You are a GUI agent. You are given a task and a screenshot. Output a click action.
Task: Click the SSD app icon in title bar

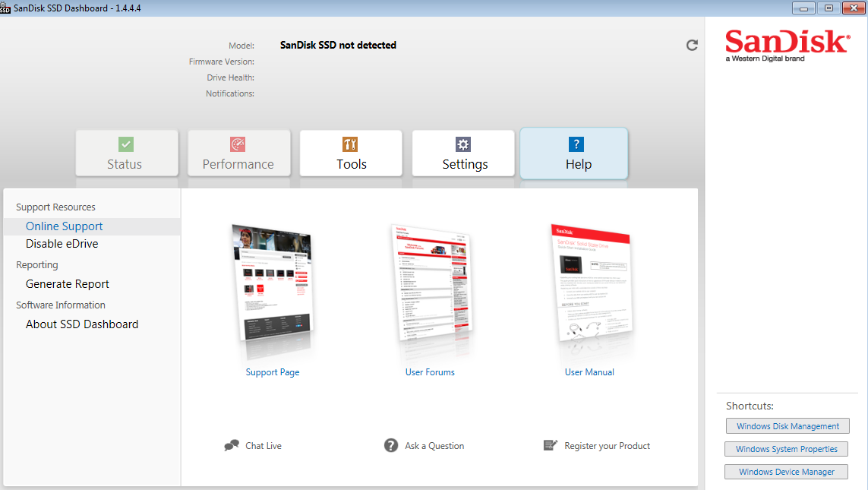coord(5,8)
